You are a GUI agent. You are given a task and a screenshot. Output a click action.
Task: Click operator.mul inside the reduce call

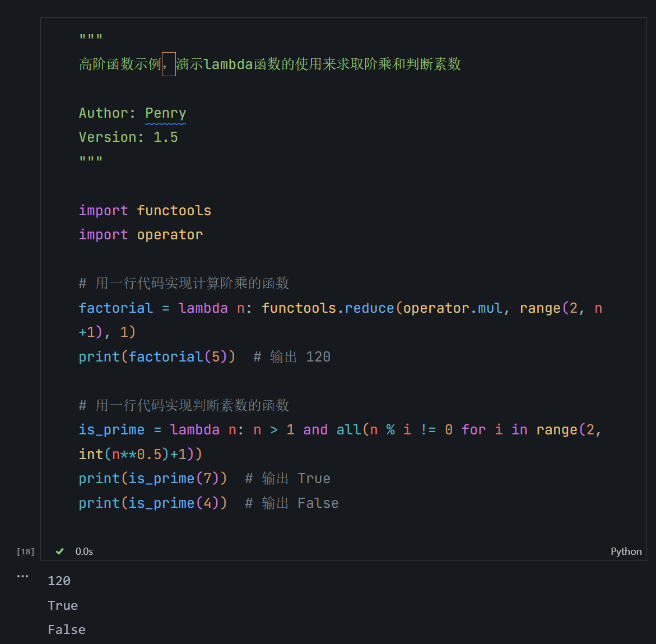pyautogui.click(x=453, y=308)
